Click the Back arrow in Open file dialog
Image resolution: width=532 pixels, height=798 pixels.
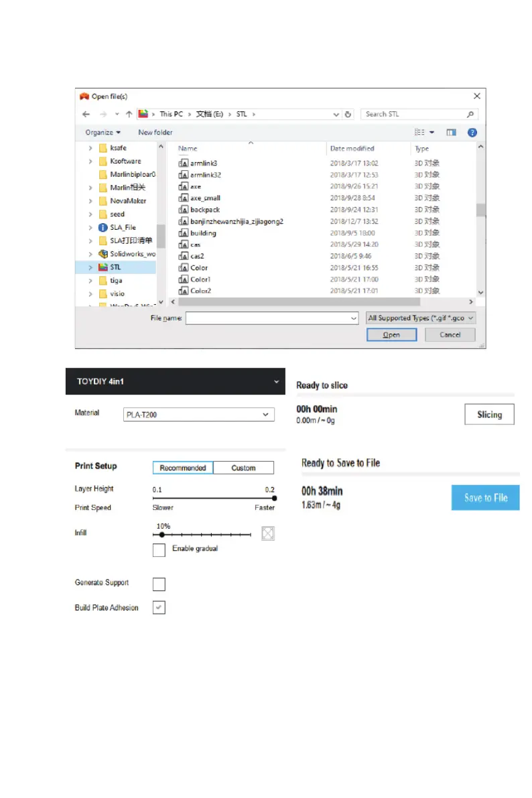(86, 114)
